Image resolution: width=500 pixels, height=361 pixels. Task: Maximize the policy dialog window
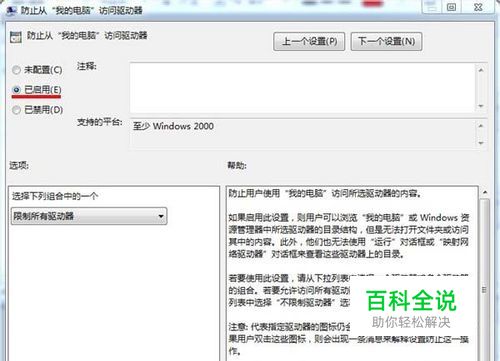point(451,7)
